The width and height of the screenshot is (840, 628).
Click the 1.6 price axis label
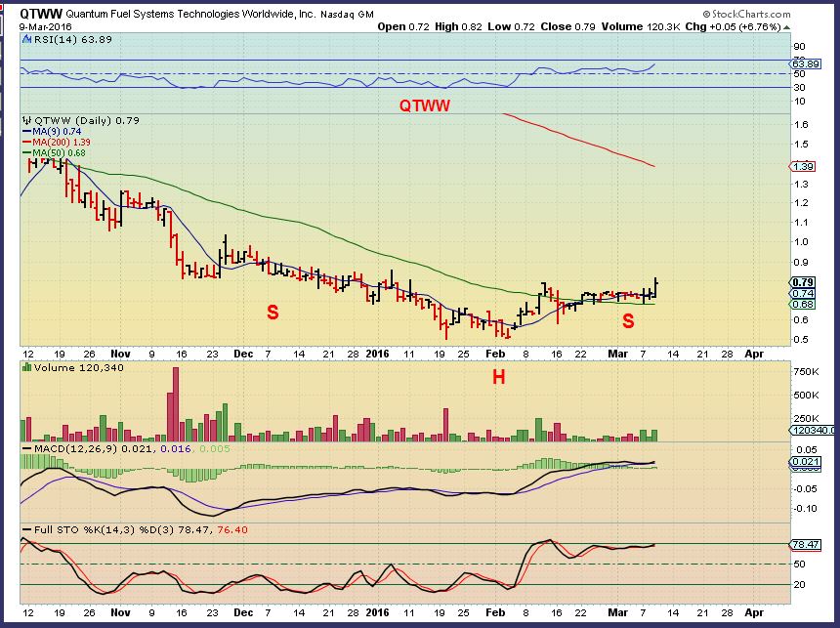tap(801, 125)
